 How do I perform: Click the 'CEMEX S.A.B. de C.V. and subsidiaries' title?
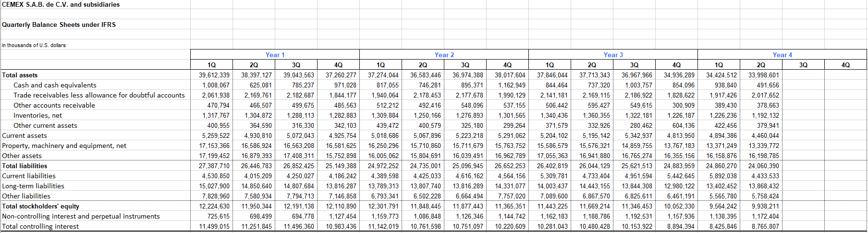[x=61, y=4]
